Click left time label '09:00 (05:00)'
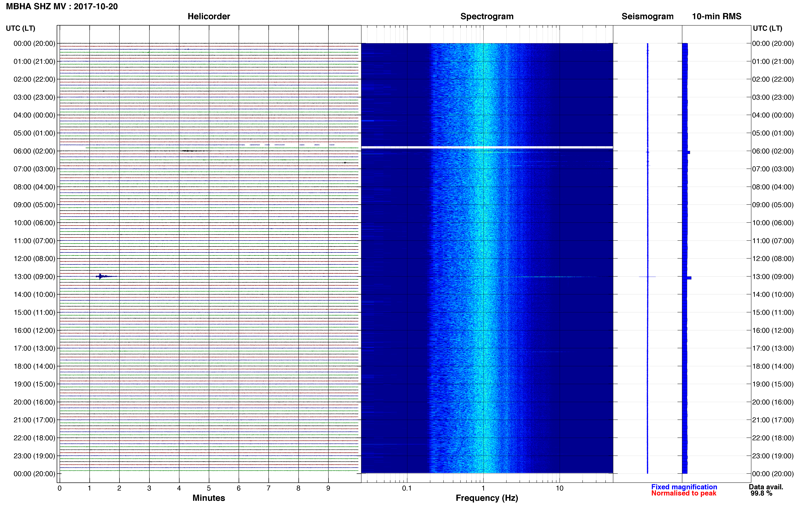Image resolution: width=812 pixels, height=508 pixels. pos(34,205)
